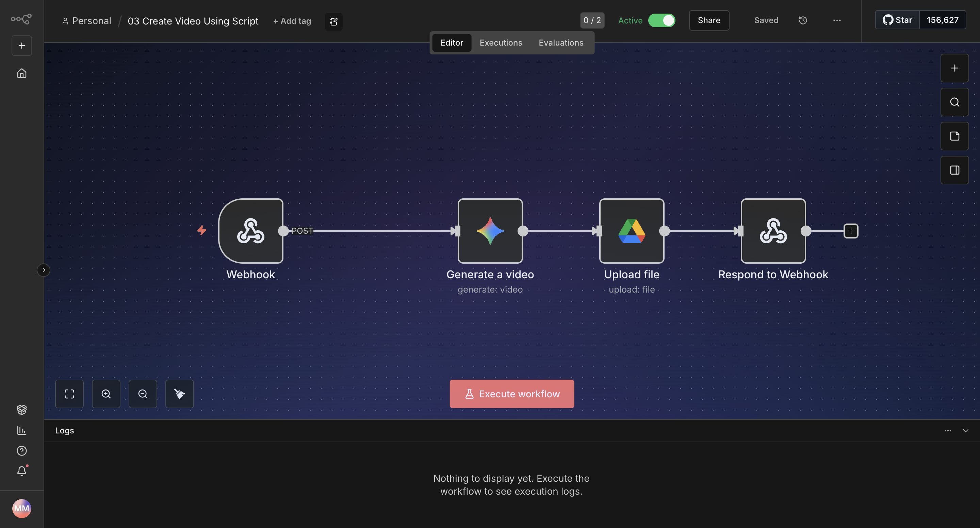The image size is (980, 528).
Task: Click the Share button
Action: click(x=709, y=20)
